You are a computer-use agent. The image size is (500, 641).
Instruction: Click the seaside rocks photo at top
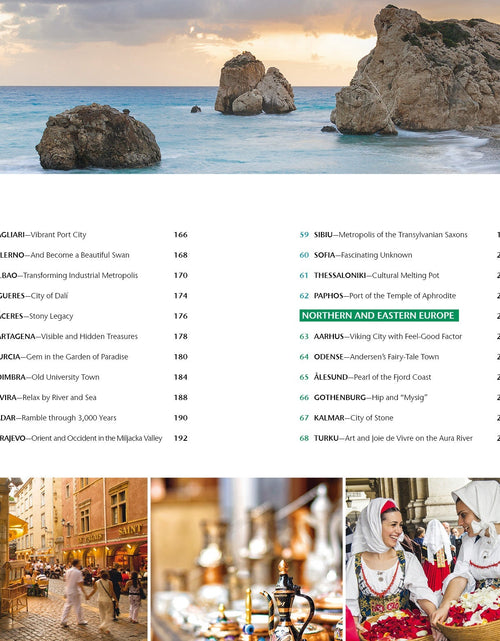[x=250, y=87]
